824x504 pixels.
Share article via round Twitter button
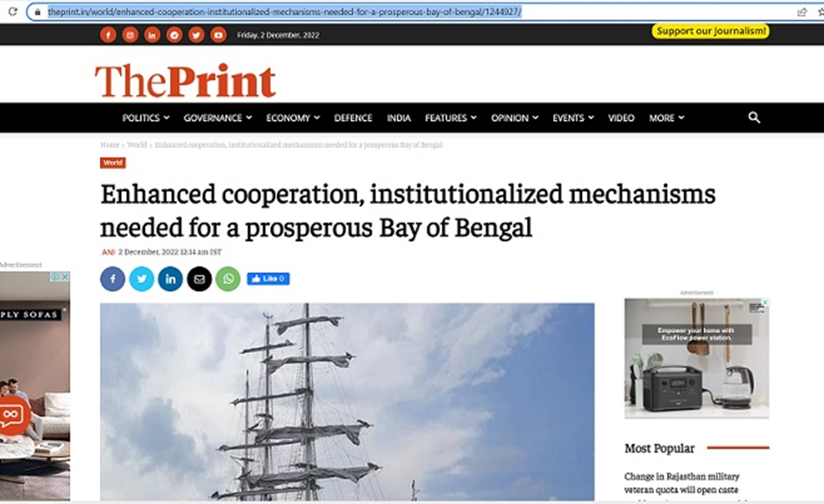click(x=142, y=279)
